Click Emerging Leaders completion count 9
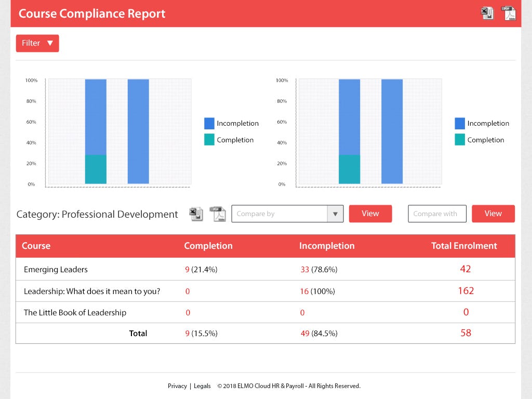This screenshot has height=399, width=532. coord(187,270)
